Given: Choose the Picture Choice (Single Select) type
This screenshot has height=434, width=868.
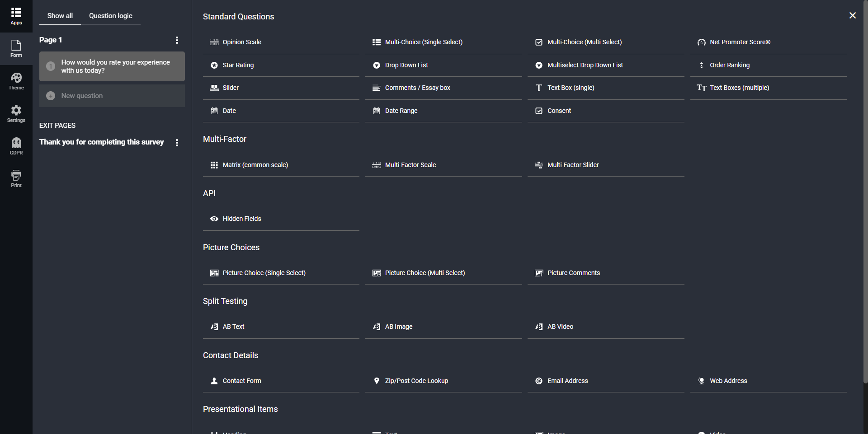Looking at the screenshot, I should coord(281,273).
